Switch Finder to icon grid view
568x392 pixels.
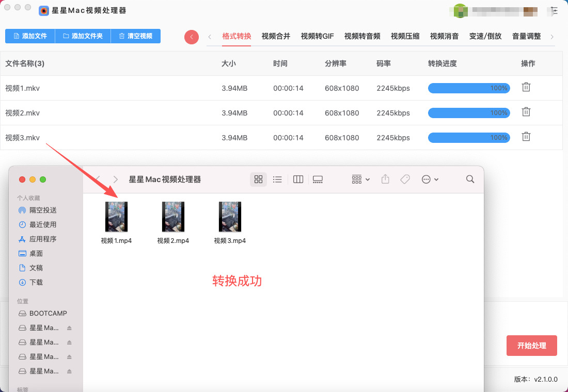click(259, 179)
